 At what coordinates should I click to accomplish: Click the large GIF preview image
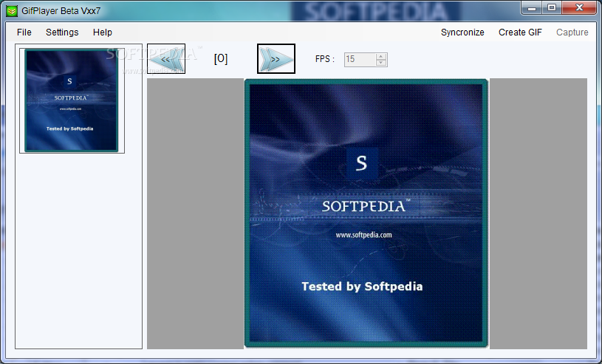[x=366, y=213]
